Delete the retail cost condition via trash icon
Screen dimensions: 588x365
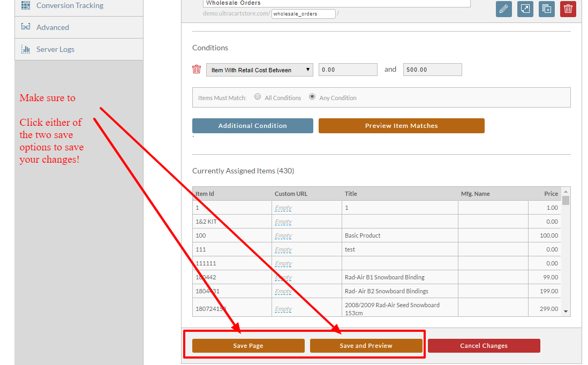[197, 70]
